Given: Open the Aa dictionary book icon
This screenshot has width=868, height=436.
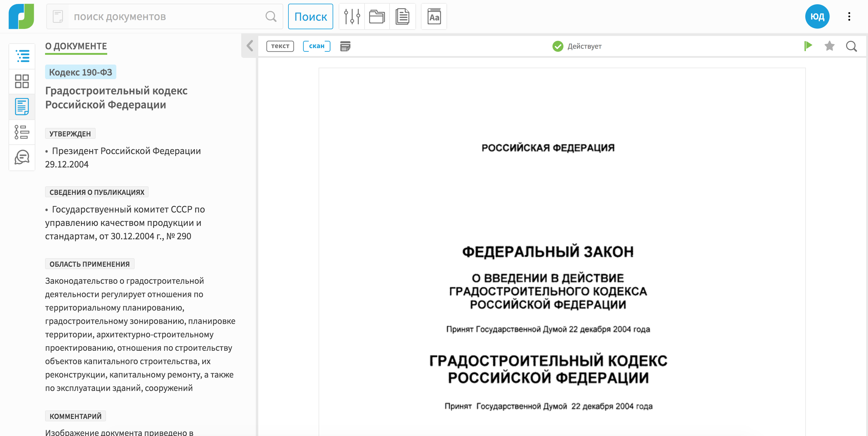Looking at the screenshot, I should coord(434,16).
